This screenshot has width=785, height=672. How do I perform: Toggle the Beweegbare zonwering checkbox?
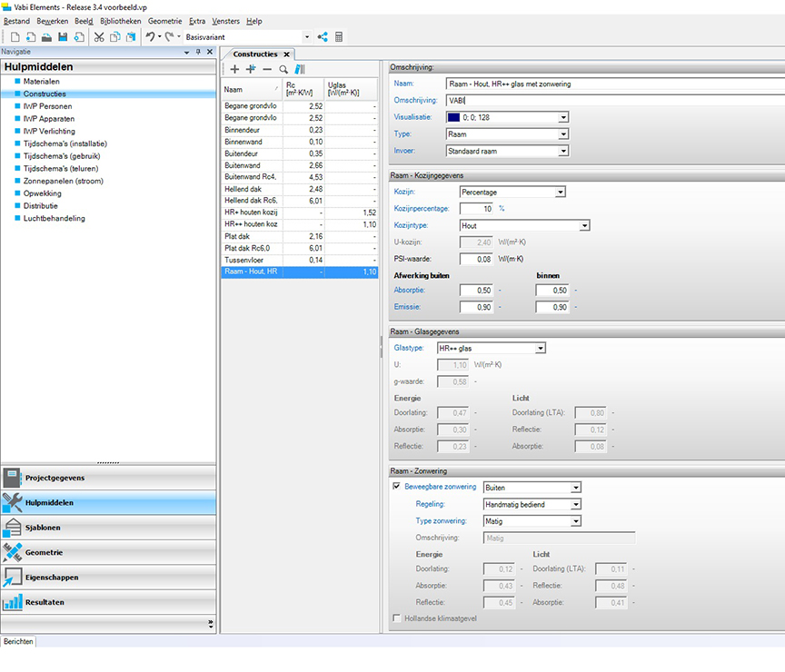396,487
